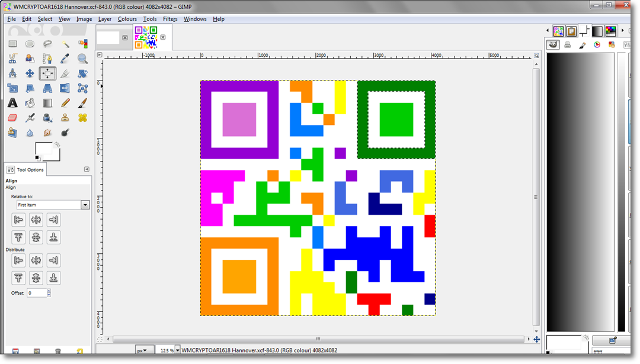Switch to the Palettes tab in right dock
The image size is (640, 364).
[x=610, y=31]
